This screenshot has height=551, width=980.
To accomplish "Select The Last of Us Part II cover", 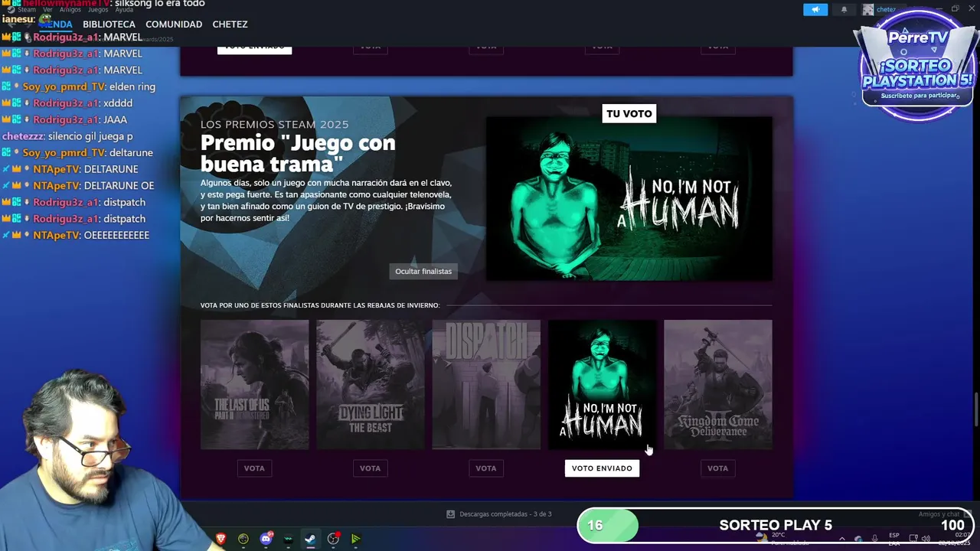I will (254, 384).
